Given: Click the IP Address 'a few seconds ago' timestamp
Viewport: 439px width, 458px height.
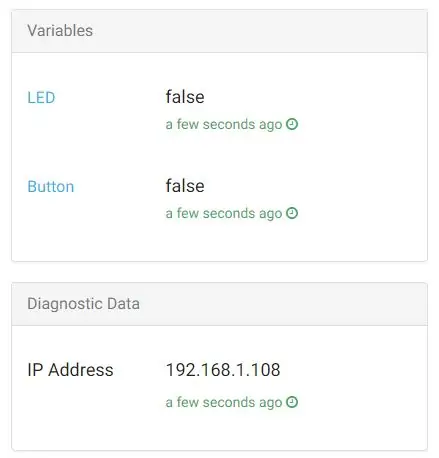Looking at the screenshot, I should (224, 402).
